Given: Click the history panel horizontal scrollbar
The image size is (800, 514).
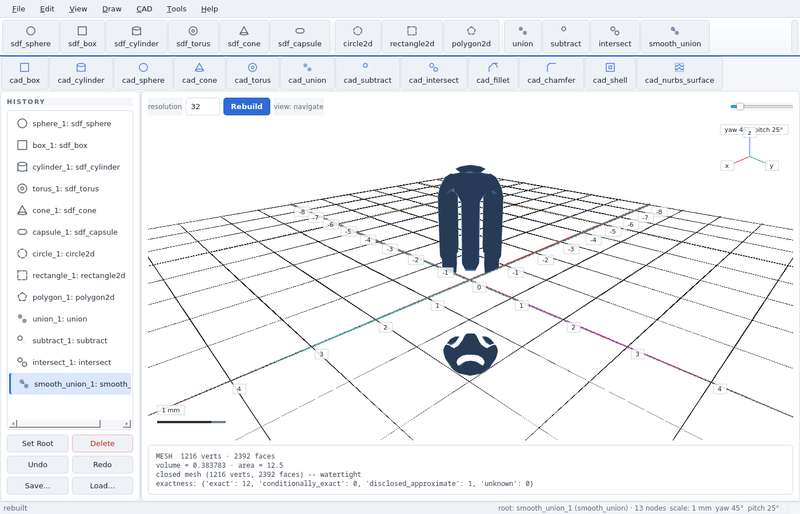Looking at the screenshot, I should (x=70, y=423).
